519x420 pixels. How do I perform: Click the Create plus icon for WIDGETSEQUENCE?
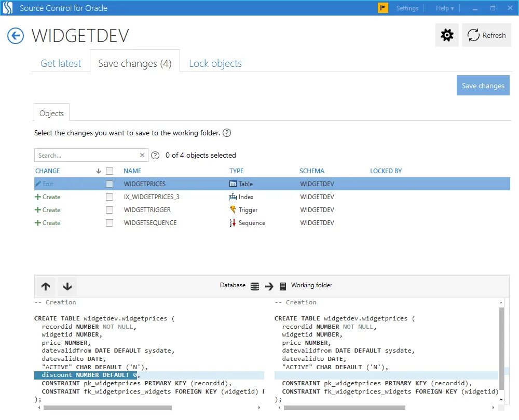(38, 223)
